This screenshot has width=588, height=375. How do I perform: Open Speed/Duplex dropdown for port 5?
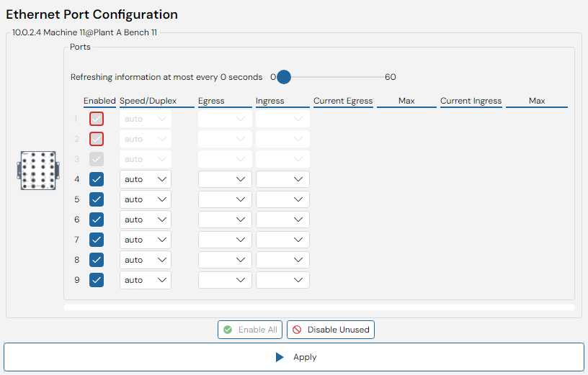(146, 199)
